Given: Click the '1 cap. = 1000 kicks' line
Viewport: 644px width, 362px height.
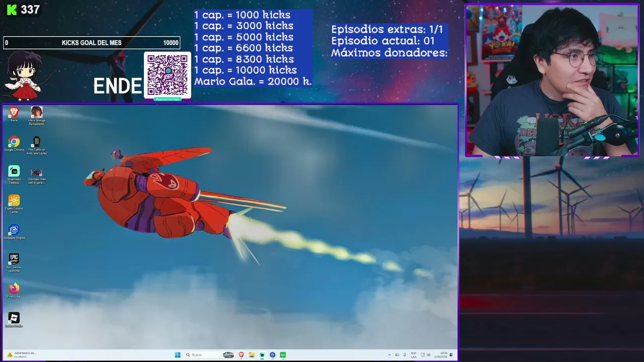Looking at the screenshot, I should pyautogui.click(x=242, y=15).
